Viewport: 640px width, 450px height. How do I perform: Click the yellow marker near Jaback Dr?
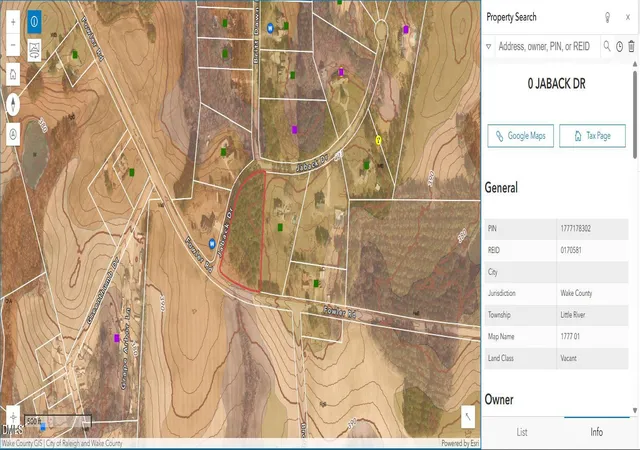[378, 140]
